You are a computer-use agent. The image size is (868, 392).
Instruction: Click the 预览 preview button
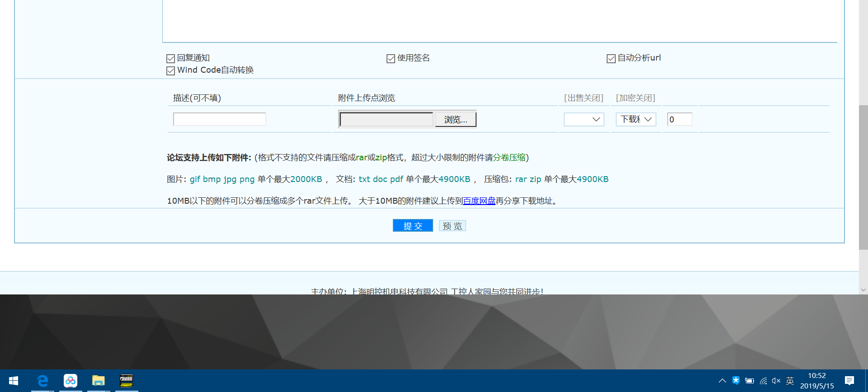pyautogui.click(x=452, y=226)
